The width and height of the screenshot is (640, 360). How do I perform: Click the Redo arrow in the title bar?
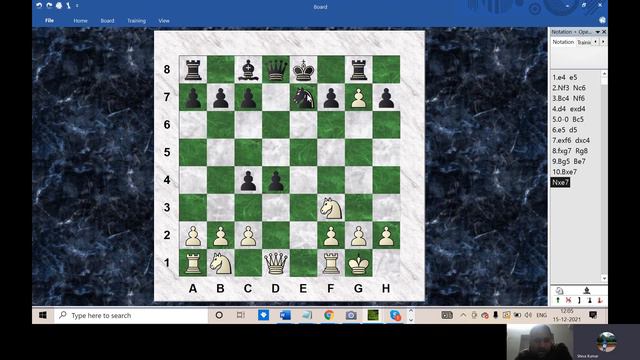pyautogui.click(x=49, y=6)
